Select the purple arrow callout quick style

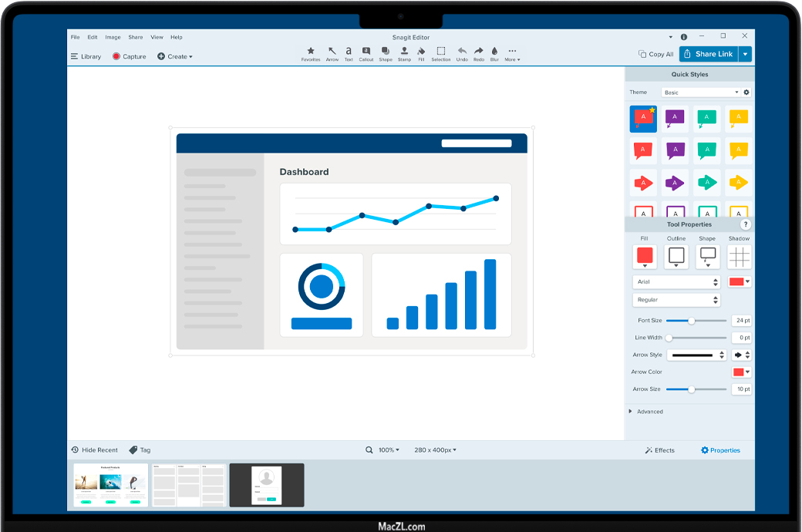click(675, 183)
